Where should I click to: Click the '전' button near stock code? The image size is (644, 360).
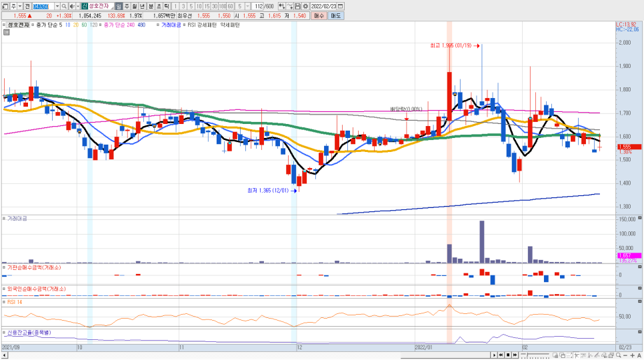(x=27, y=6)
